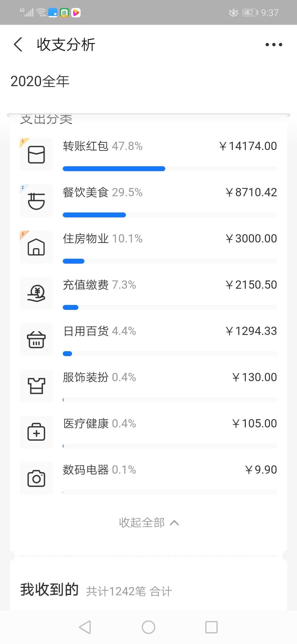The width and height of the screenshot is (297, 644).
Task: Tap the housing property house icon
Action: click(36, 247)
